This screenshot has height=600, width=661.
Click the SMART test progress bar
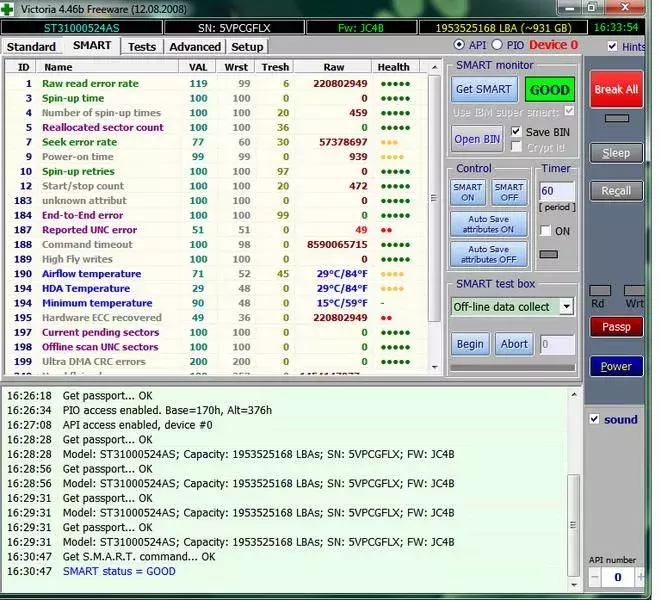513,368
